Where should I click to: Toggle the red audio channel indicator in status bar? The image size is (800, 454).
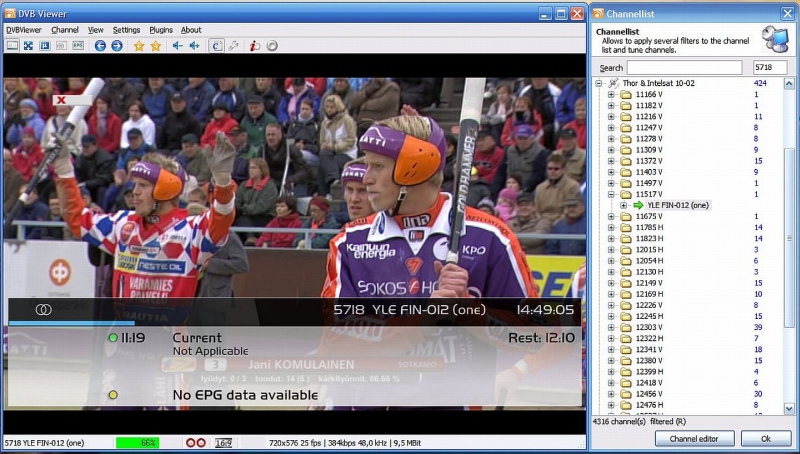tap(195, 442)
